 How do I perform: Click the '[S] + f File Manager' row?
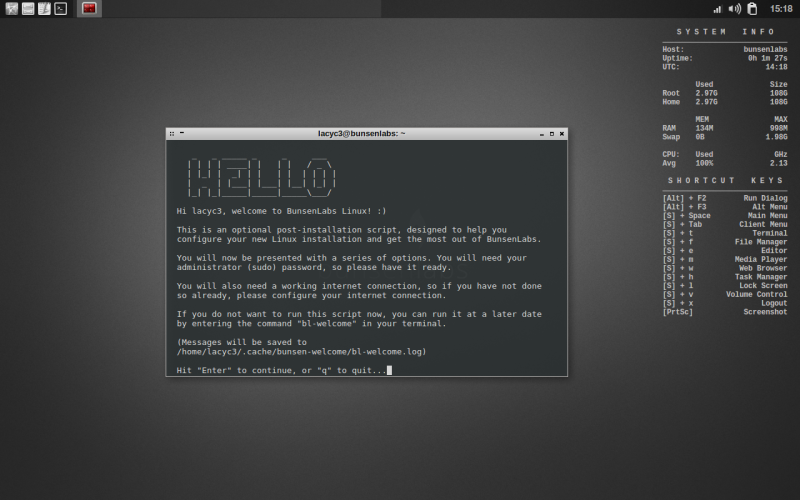point(724,242)
